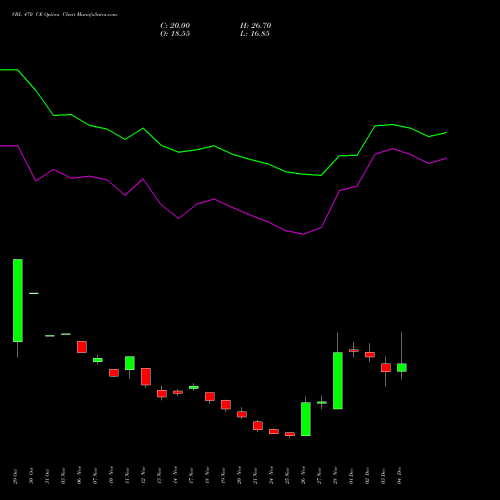Select the 04 Dec date axis label

pyautogui.click(x=399, y=476)
